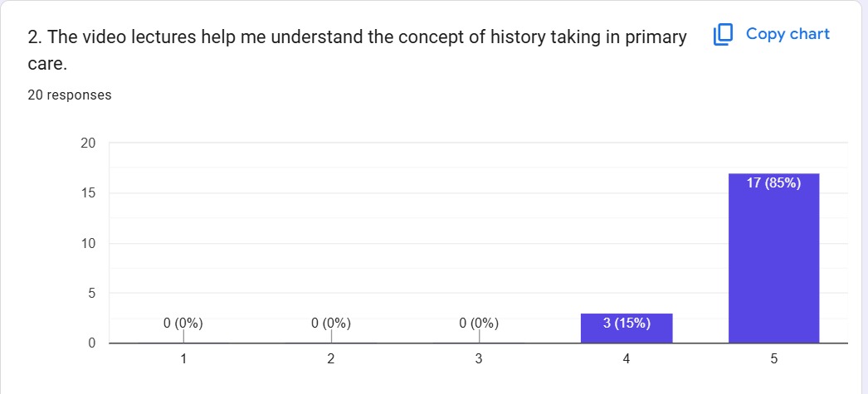Click the x-axis label 4

pyautogui.click(x=627, y=359)
